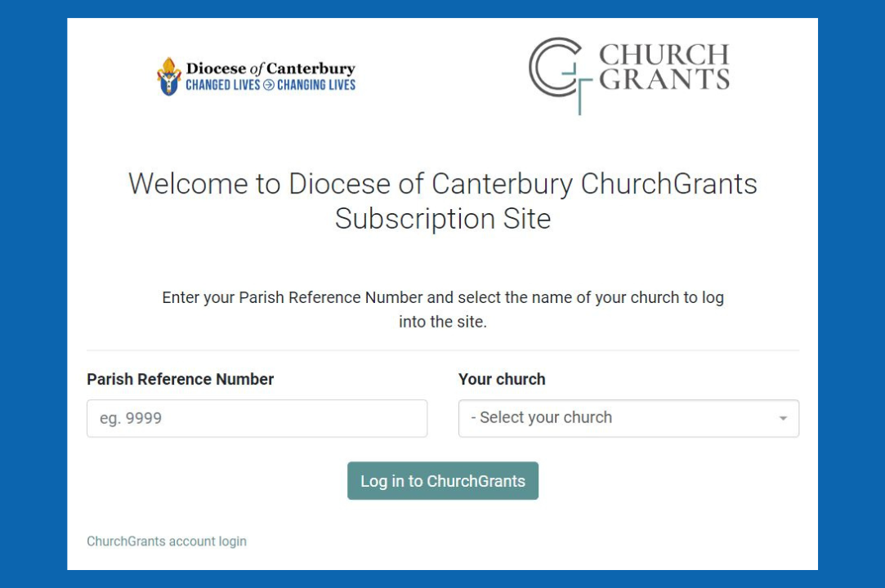Image resolution: width=885 pixels, height=588 pixels.
Task: Click the Welcome to Diocese of Canterbury heading
Action: click(x=442, y=184)
